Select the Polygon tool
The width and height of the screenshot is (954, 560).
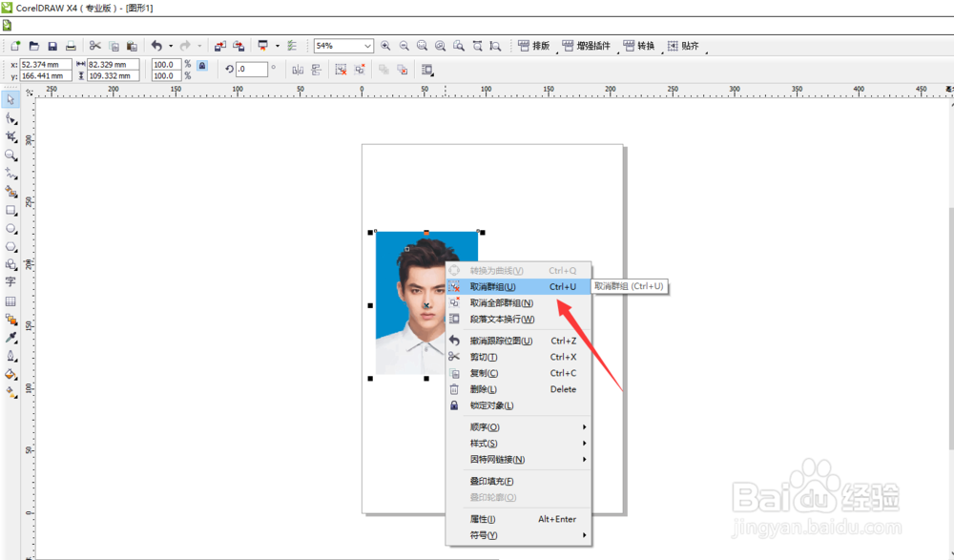pyautogui.click(x=10, y=246)
